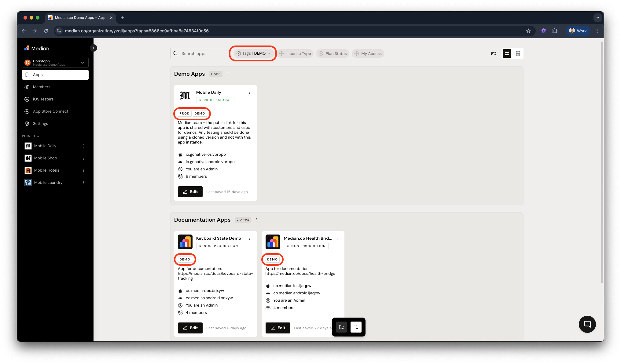Click the new folder floating button

click(x=341, y=327)
